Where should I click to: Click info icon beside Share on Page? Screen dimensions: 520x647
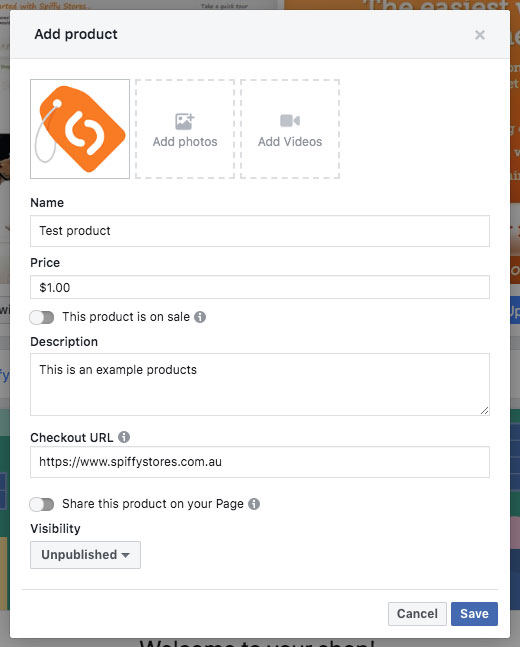point(254,504)
